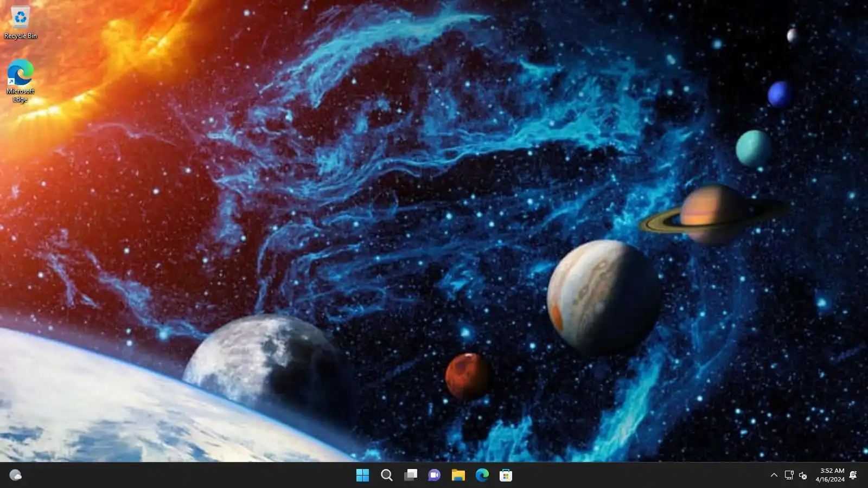This screenshot has width=868, height=488.
Task: Expand the hidden system tray icons chevron
Action: pos(774,476)
